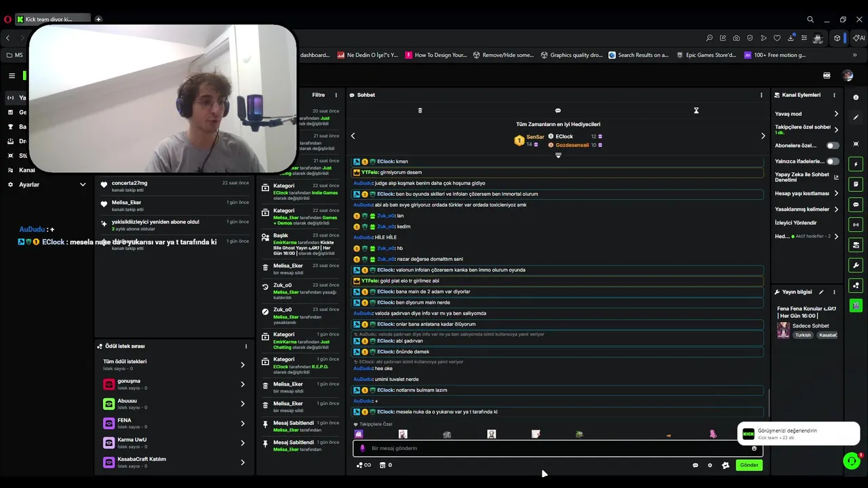
Task: Click the message input field
Action: click(x=557, y=448)
